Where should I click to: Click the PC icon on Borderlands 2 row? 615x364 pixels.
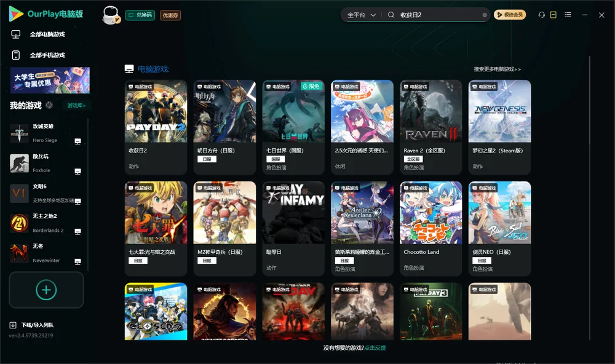77,231
